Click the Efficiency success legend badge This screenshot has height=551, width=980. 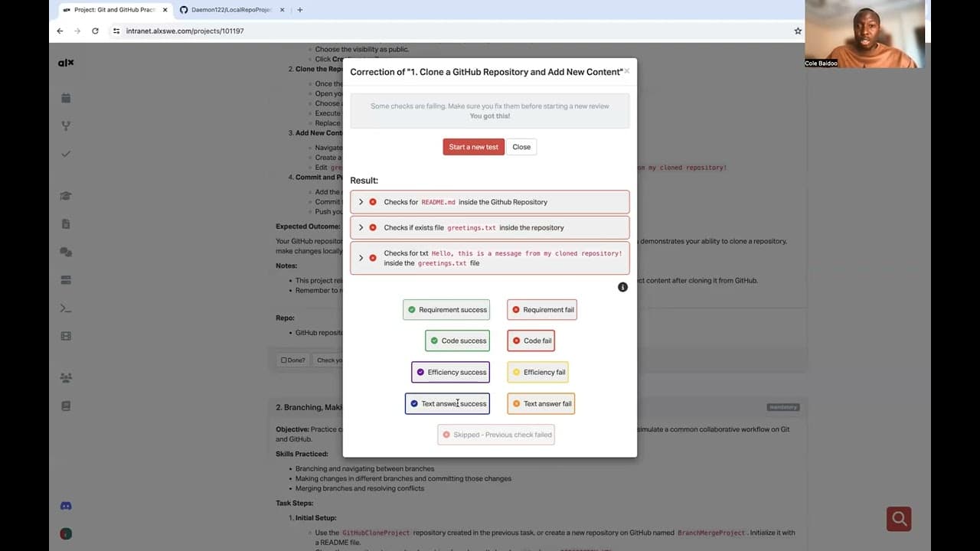(x=450, y=372)
